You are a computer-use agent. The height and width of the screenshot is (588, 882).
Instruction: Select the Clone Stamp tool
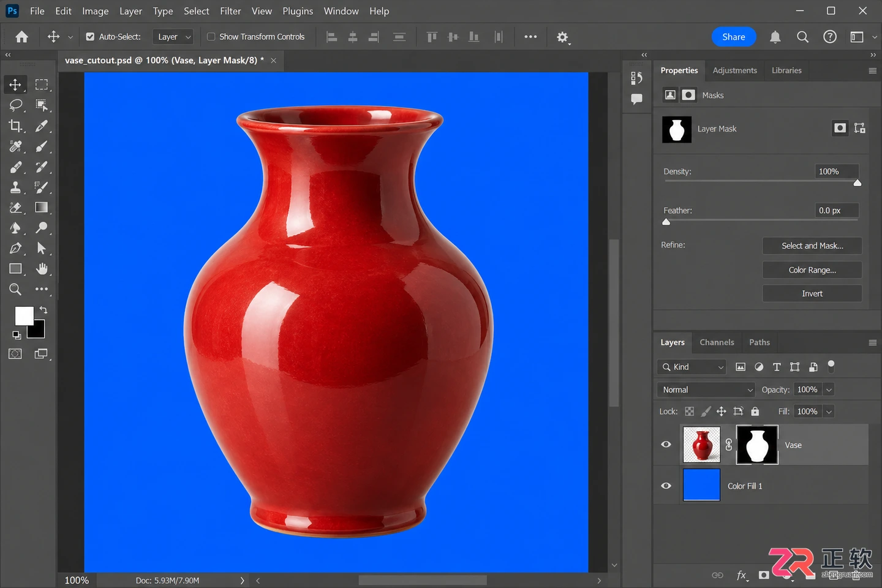pyautogui.click(x=15, y=187)
